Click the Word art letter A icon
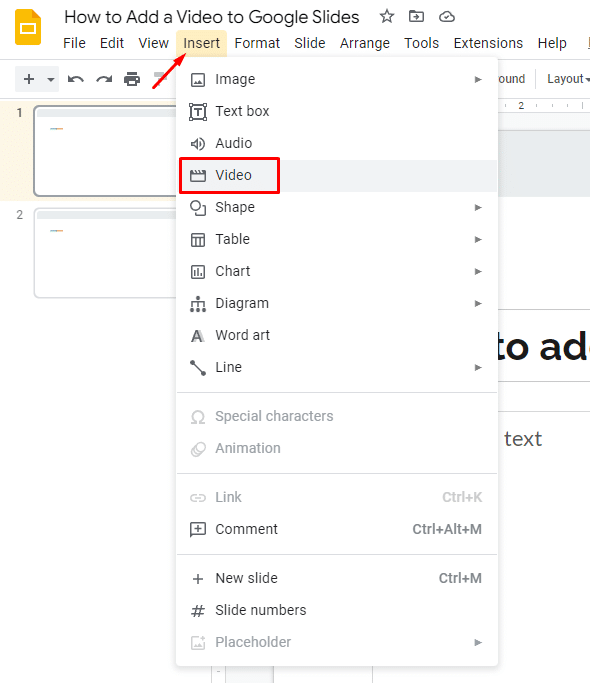The image size is (590, 683). point(197,336)
